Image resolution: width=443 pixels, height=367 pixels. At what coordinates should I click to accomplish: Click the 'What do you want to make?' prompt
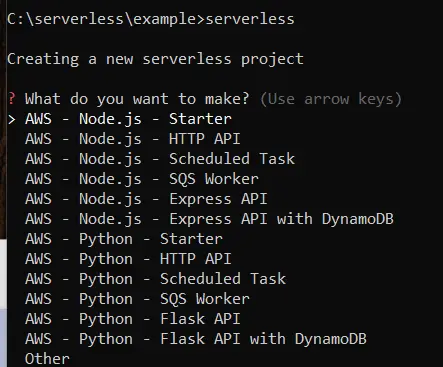tap(137, 99)
